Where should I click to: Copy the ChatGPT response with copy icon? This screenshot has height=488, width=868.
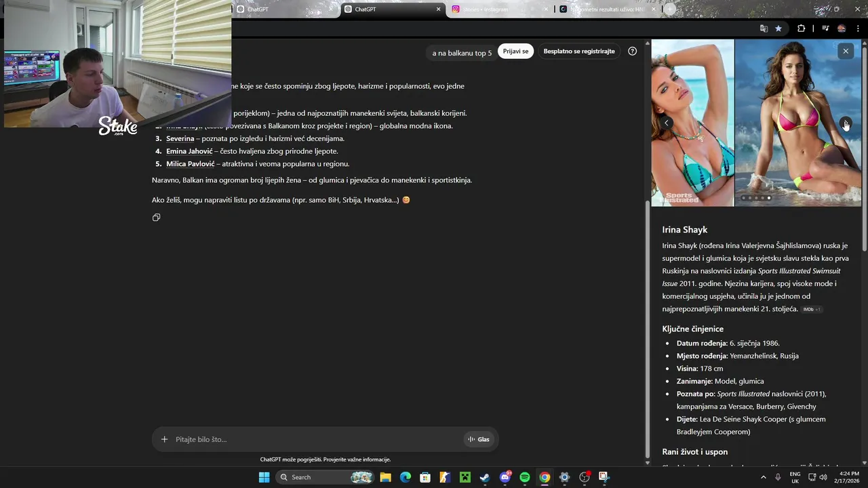pyautogui.click(x=157, y=218)
